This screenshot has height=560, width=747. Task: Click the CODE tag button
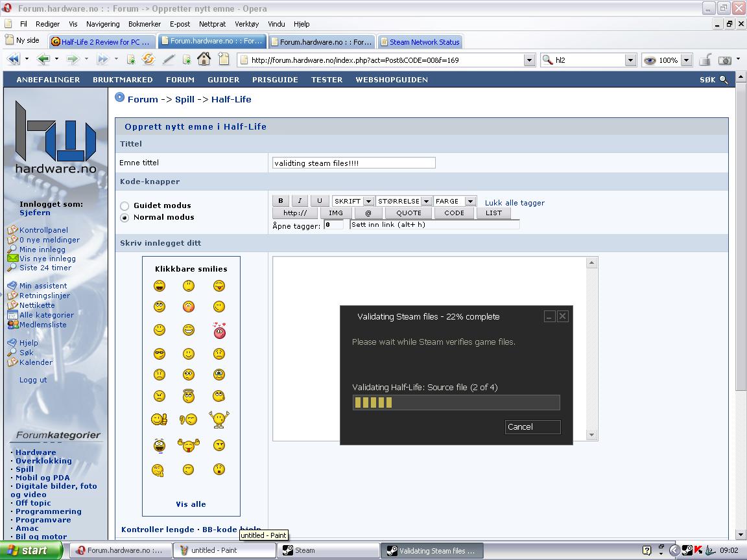click(x=454, y=213)
